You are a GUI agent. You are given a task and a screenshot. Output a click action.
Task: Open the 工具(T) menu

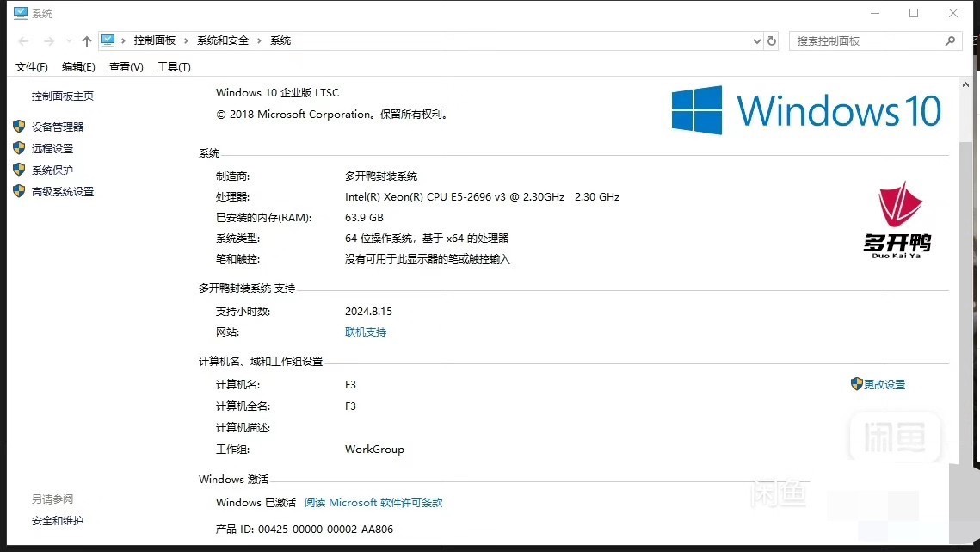pyautogui.click(x=174, y=66)
